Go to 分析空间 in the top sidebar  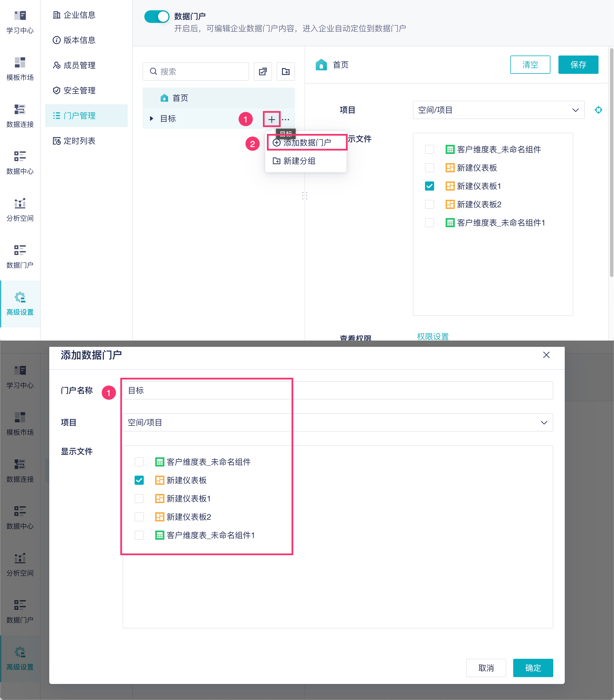point(20,209)
